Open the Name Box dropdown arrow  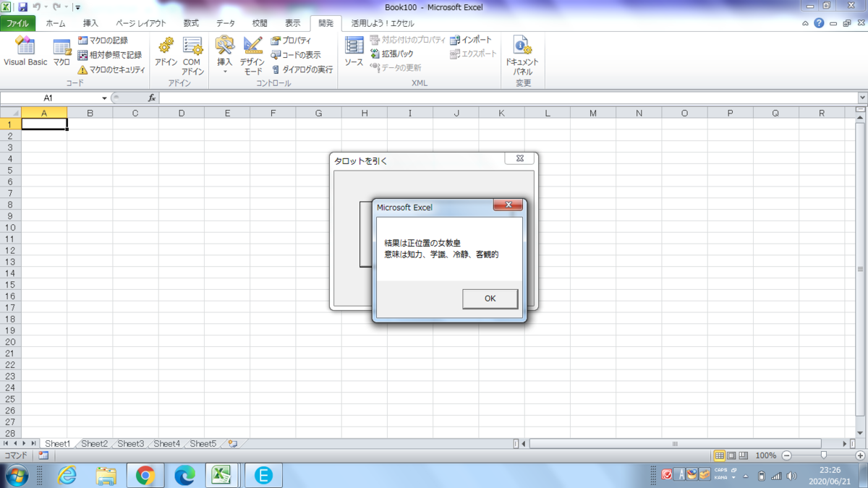click(x=104, y=98)
